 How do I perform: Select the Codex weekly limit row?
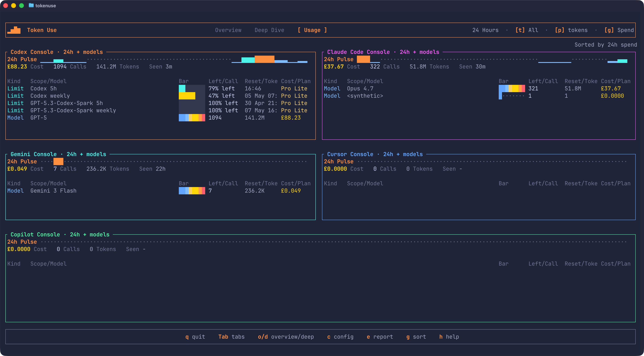tap(159, 96)
